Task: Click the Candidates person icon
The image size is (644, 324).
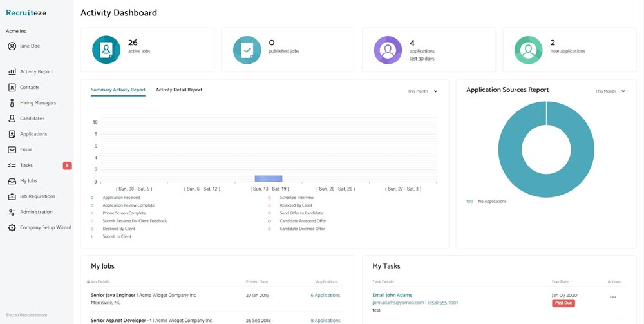Action: pyautogui.click(x=12, y=119)
